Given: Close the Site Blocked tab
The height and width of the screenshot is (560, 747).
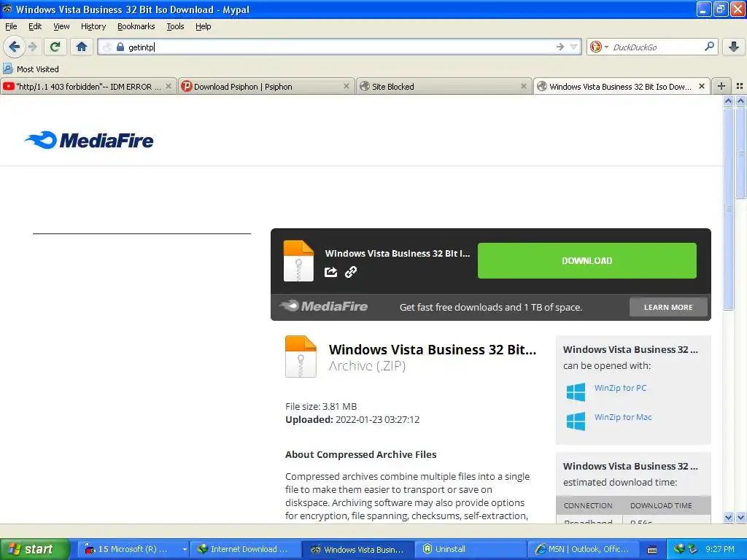Looking at the screenshot, I should point(524,86).
